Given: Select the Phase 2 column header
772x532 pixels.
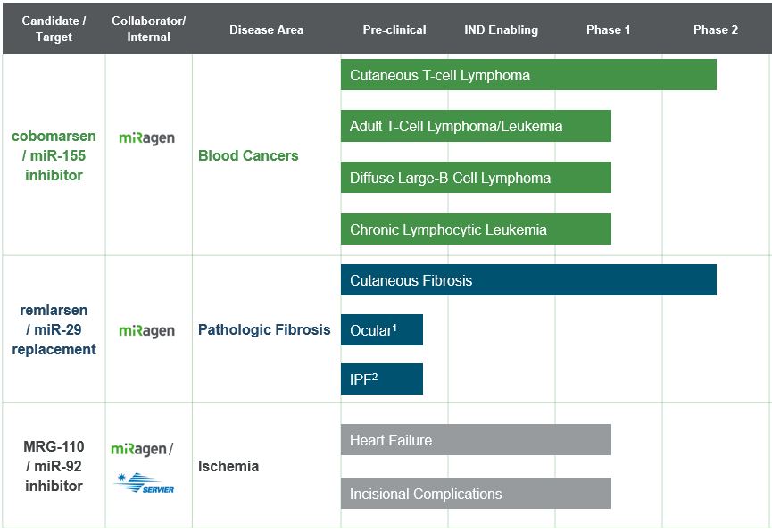Looking at the screenshot, I should click(716, 29).
